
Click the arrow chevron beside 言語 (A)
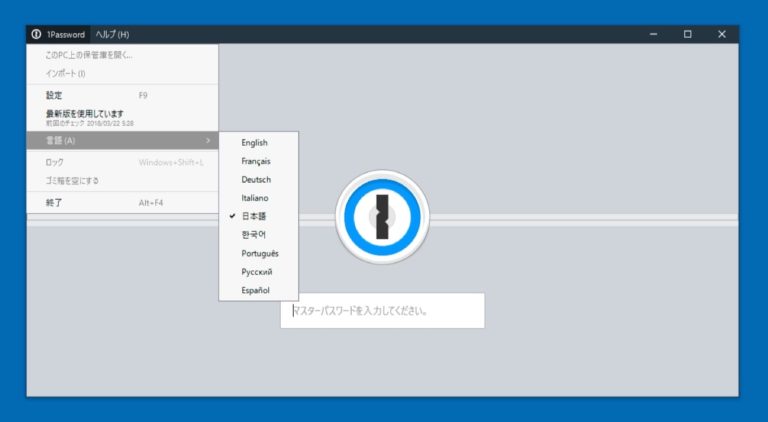pyautogui.click(x=208, y=141)
